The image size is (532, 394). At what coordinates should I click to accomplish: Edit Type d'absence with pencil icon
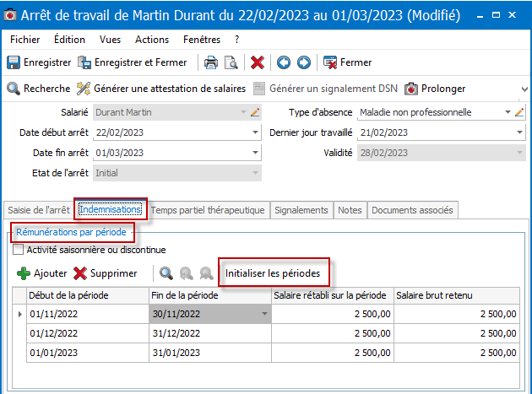(519, 112)
